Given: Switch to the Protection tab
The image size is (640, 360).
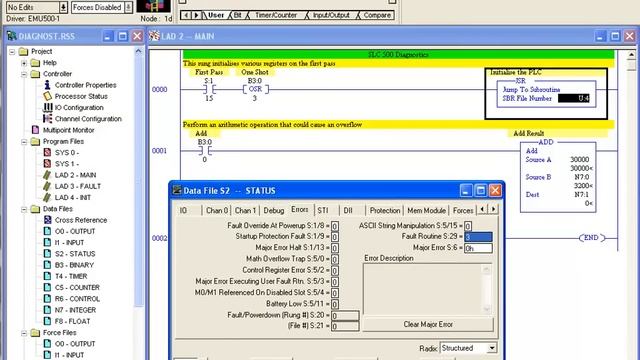Looking at the screenshot, I should [x=384, y=210].
